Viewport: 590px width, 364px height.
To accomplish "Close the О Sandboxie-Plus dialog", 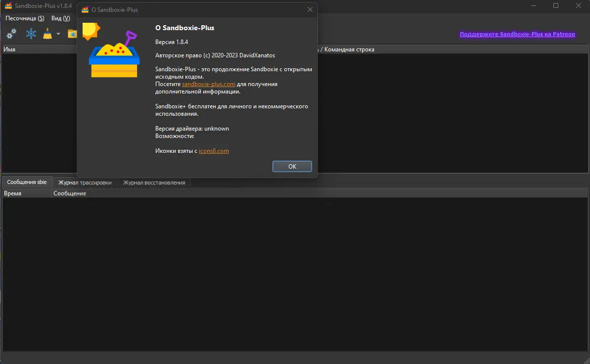I will tap(310, 10).
